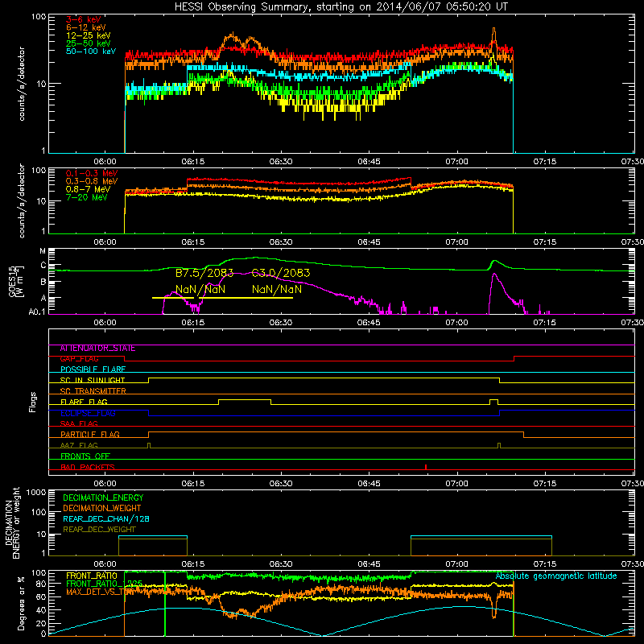This screenshot has width=644, height=644.
Task: Click the green 7-20 MeV legend label
Action: click(87, 197)
